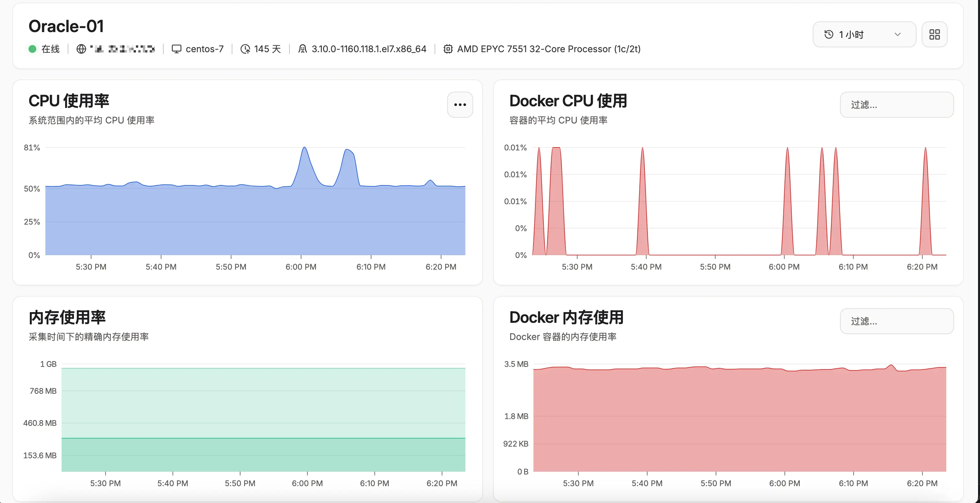This screenshot has width=980, height=503.
Task: Click the history icon in time selector
Action: coord(829,34)
